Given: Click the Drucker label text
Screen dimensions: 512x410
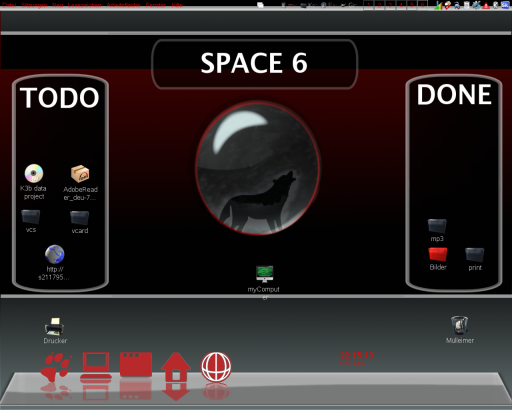Looking at the screenshot, I should coord(55,341).
